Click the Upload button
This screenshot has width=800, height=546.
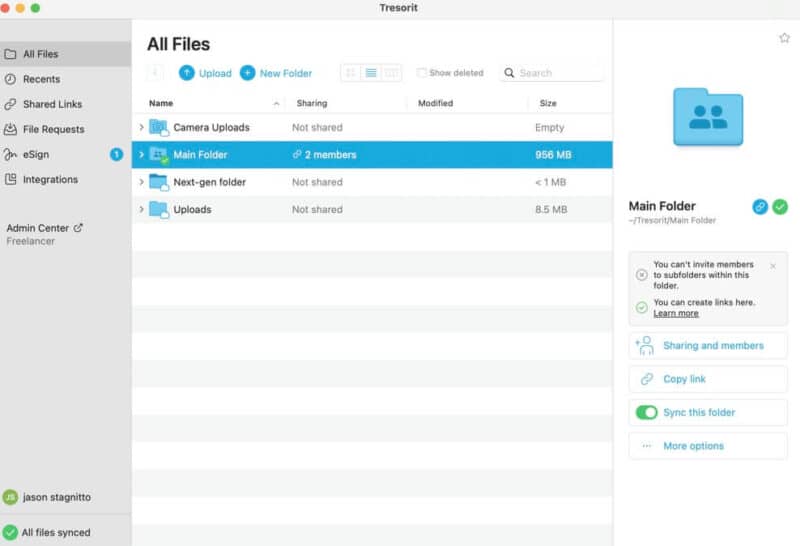pyautogui.click(x=205, y=73)
